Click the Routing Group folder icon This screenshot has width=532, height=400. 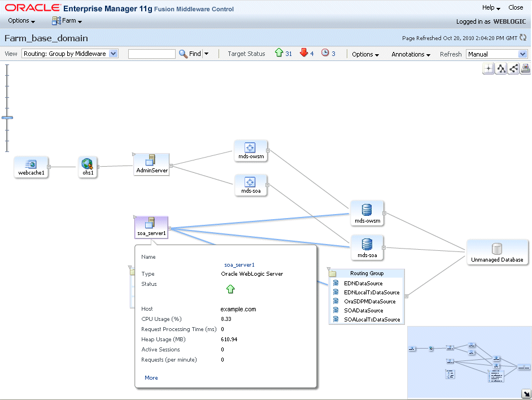(333, 273)
